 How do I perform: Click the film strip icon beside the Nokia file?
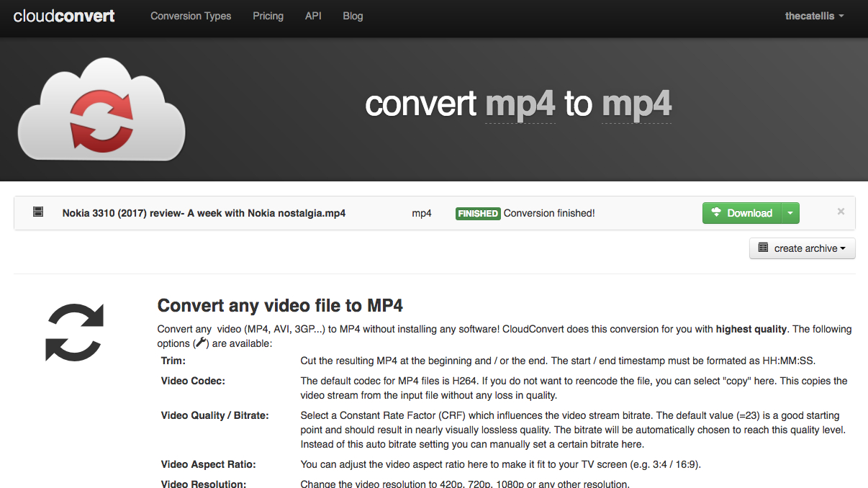(38, 212)
